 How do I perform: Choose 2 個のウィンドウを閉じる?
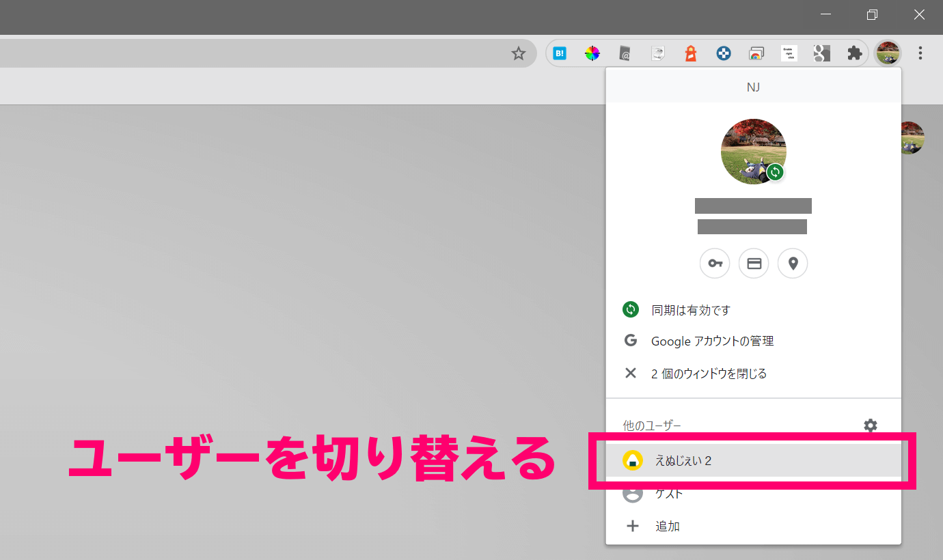pos(708,374)
